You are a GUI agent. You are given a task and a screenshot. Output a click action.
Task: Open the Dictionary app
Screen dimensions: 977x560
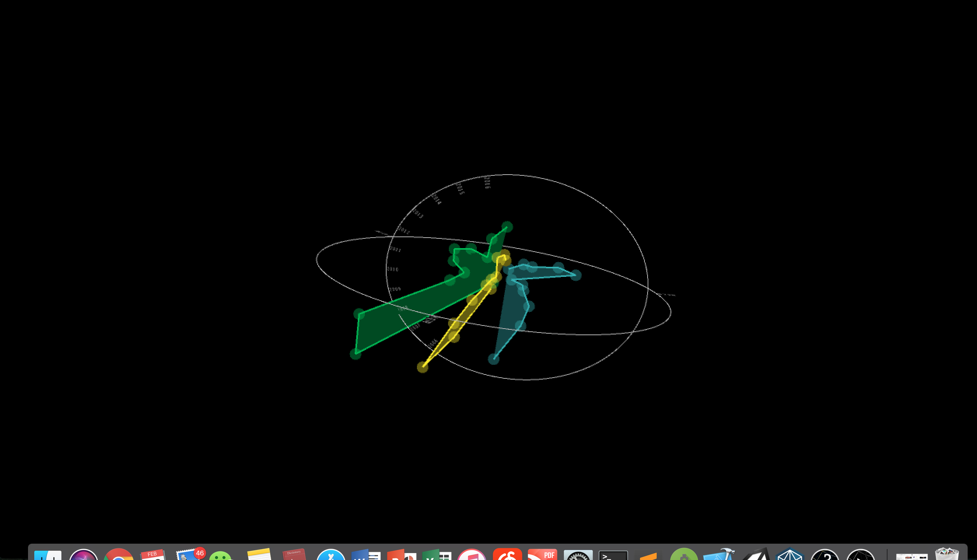(x=294, y=555)
